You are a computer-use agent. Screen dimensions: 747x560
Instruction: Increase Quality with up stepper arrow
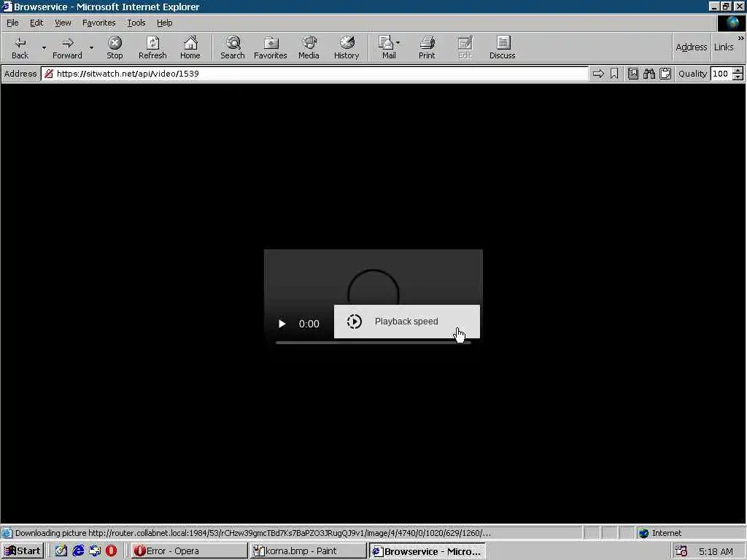738,71
